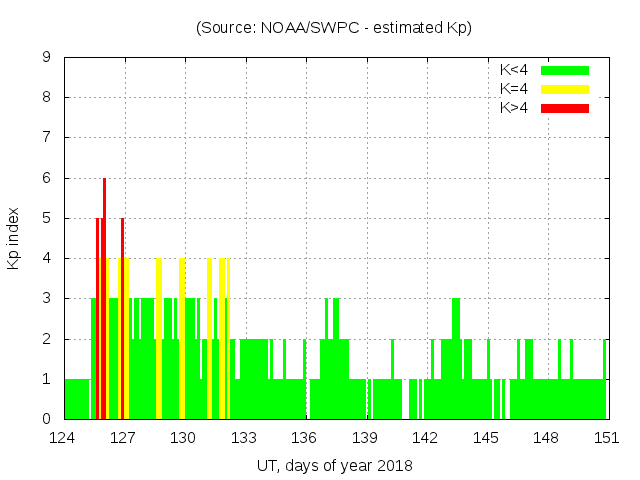
Task: Click the 145 tick label on x-axis
Action: [x=485, y=438]
